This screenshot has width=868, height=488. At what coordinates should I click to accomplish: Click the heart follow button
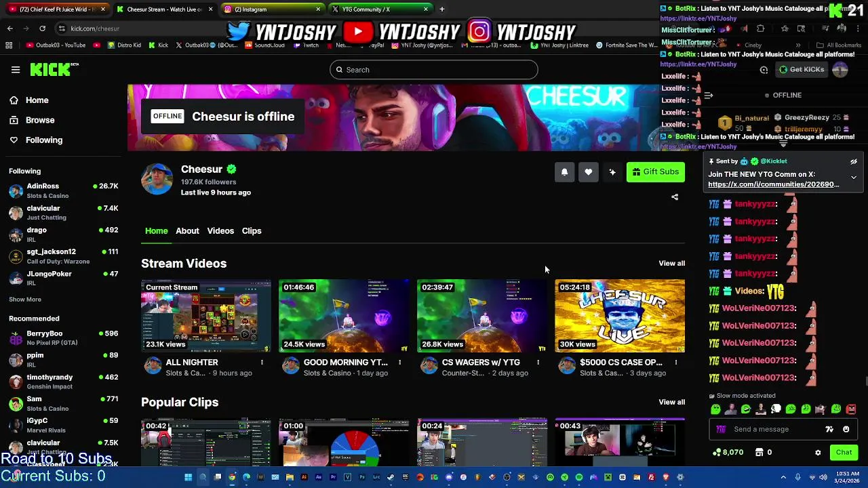(589, 172)
